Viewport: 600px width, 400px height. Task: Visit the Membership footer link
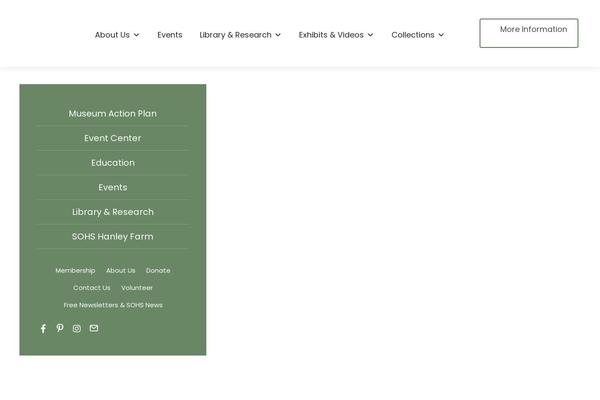[75, 271]
